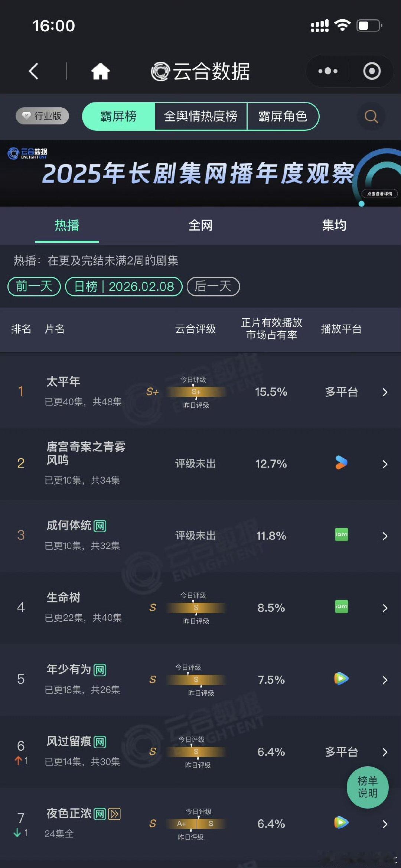401x868 pixels.
Task: Expand details for 太平年 via its chevron
Action: tap(385, 392)
